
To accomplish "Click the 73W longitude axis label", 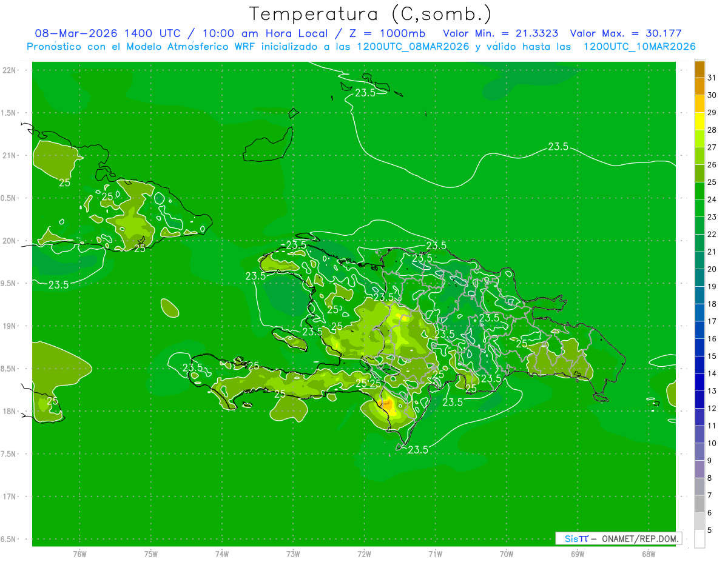I will pyautogui.click(x=293, y=554).
